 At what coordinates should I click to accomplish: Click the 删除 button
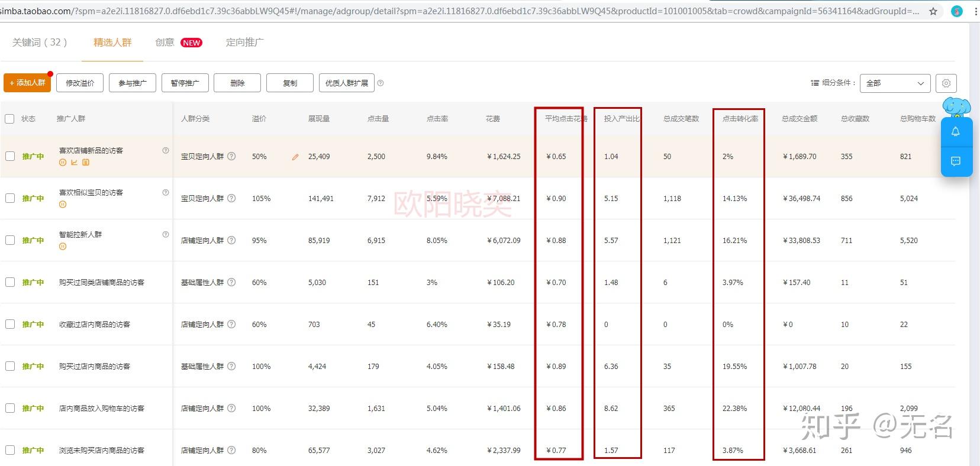pos(237,83)
